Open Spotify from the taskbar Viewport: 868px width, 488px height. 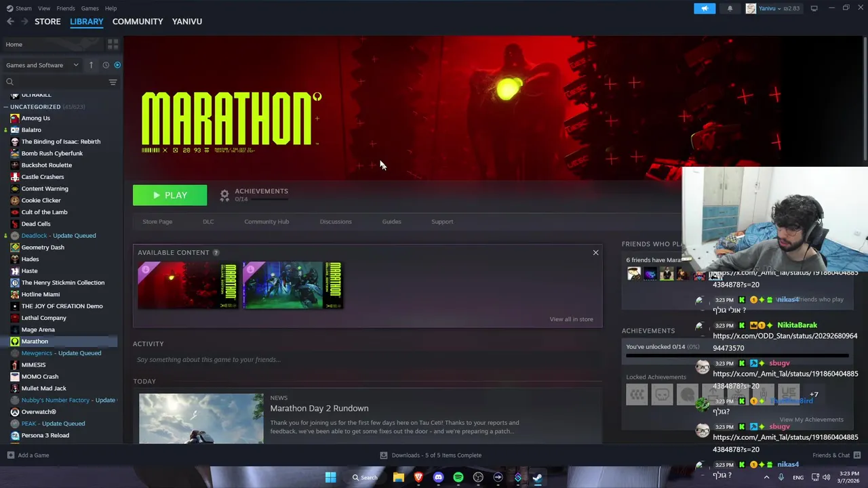click(x=458, y=477)
